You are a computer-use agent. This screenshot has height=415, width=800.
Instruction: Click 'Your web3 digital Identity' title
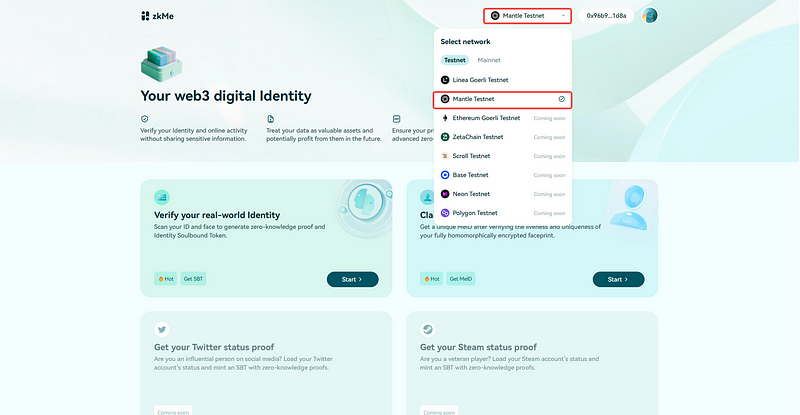point(226,96)
